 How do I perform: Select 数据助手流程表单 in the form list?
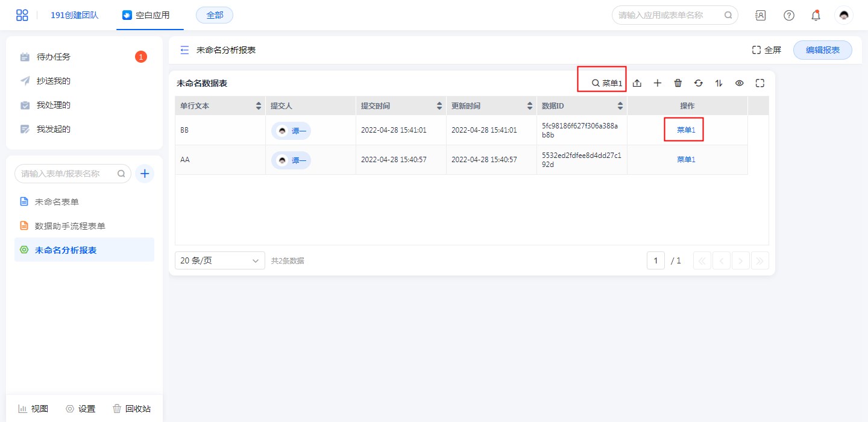pyautogui.click(x=70, y=226)
